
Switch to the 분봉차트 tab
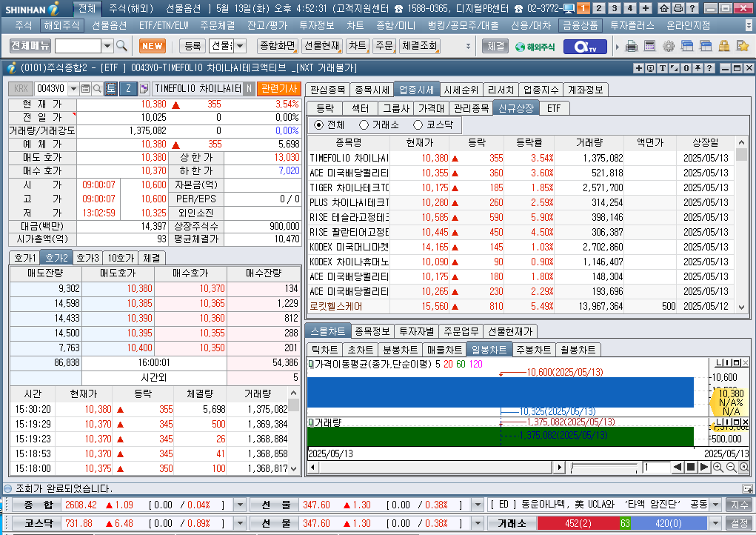click(400, 349)
